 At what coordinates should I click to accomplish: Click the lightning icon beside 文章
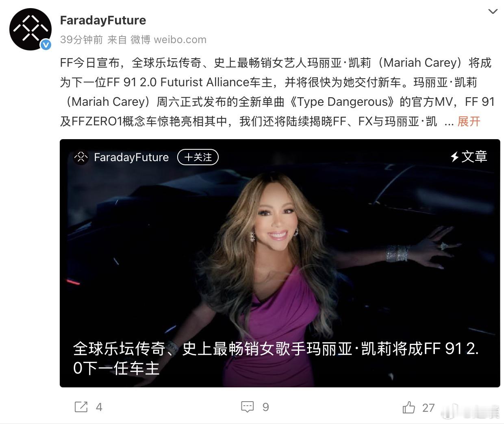455,157
